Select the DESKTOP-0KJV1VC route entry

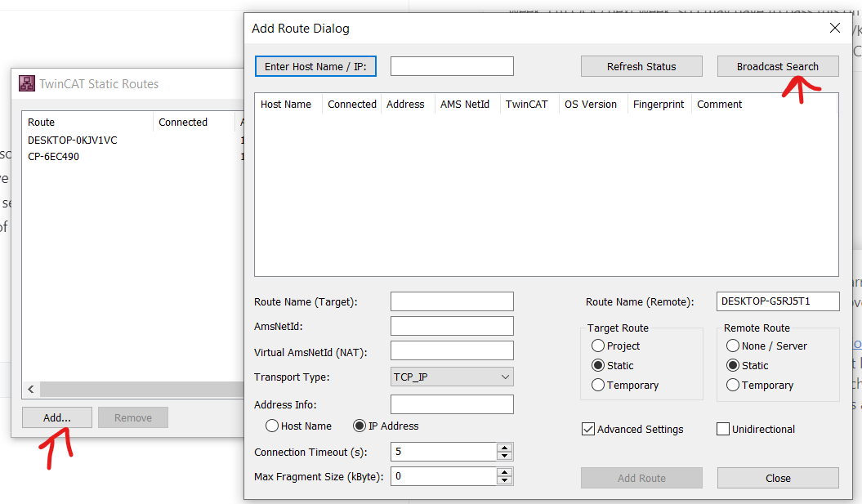click(73, 140)
